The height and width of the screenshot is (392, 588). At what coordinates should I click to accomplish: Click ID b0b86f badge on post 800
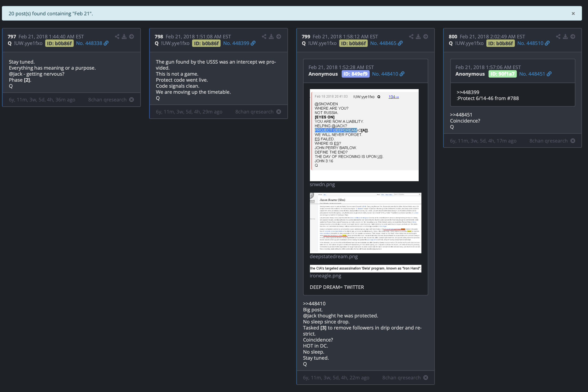click(501, 43)
